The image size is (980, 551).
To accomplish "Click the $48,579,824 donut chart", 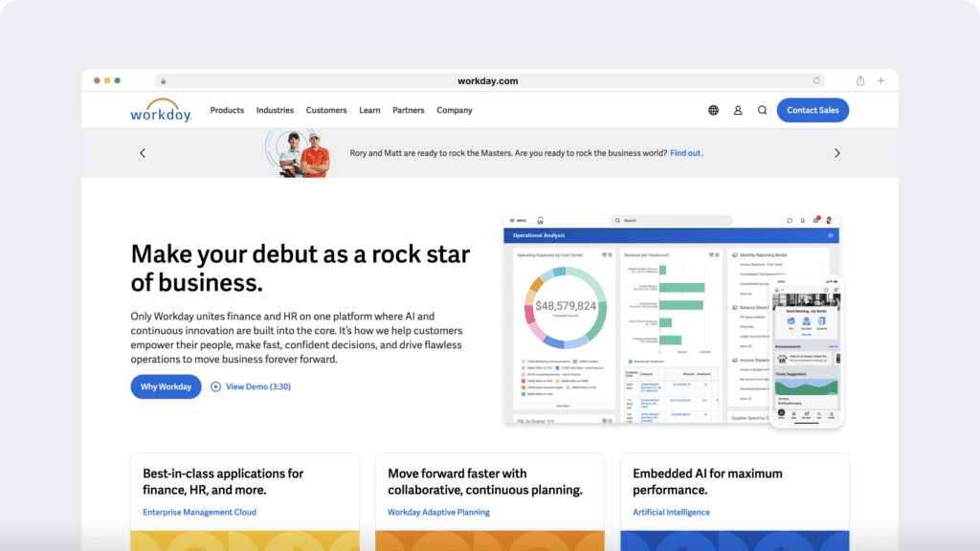I will pyautogui.click(x=565, y=307).
